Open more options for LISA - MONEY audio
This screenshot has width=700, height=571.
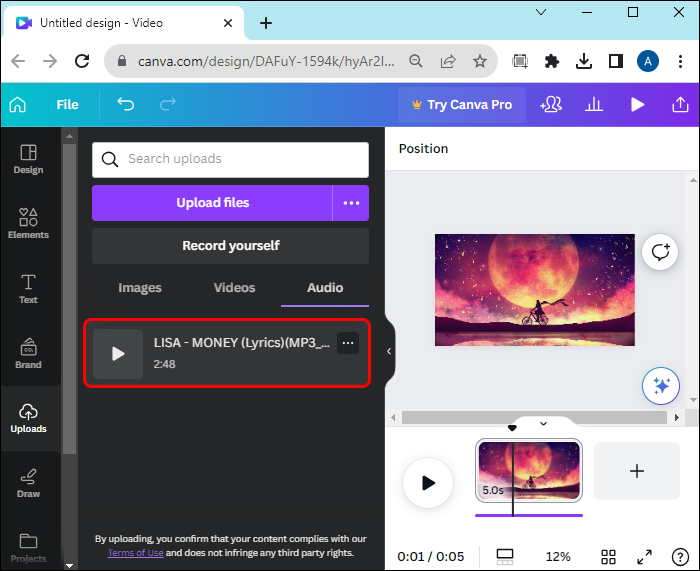[x=348, y=343]
